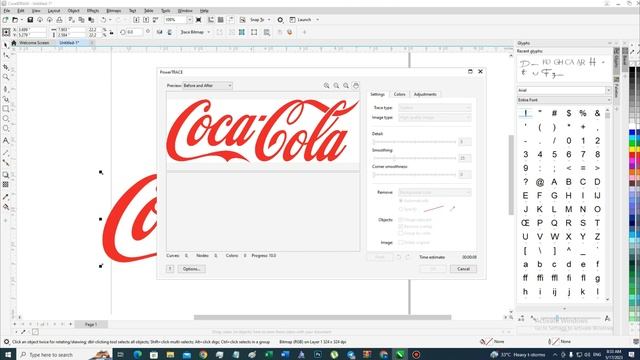The height and width of the screenshot is (360, 640).
Task: Click the Import toolbar icon
Action: 136,20
